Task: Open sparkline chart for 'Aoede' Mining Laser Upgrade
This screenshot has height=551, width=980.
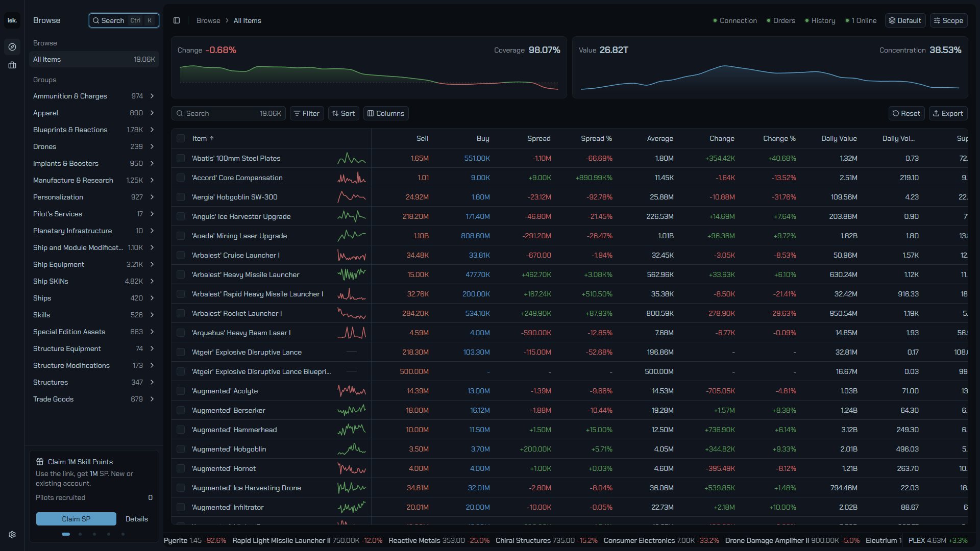Action: [x=352, y=236]
